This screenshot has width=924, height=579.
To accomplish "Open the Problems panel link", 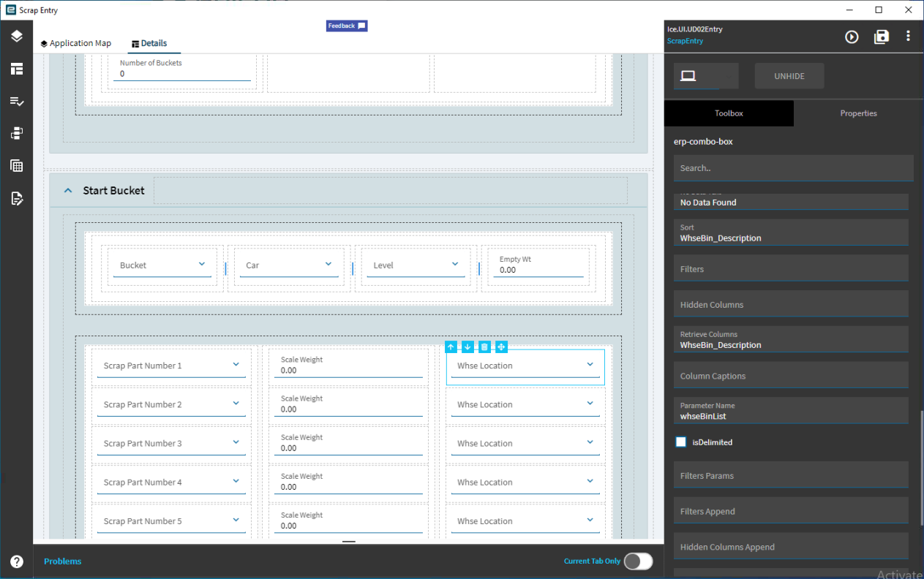I will coord(62,561).
